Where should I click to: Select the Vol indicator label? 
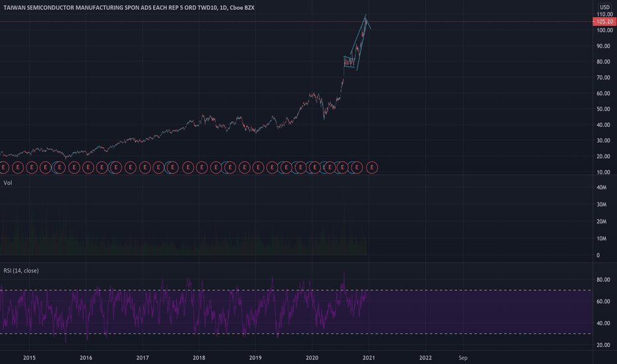pos(8,183)
